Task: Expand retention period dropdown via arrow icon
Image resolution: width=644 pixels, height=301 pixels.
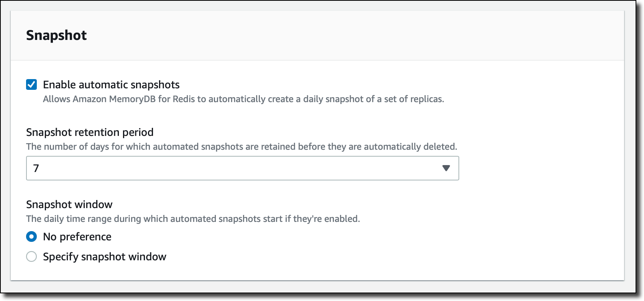Action: point(446,168)
